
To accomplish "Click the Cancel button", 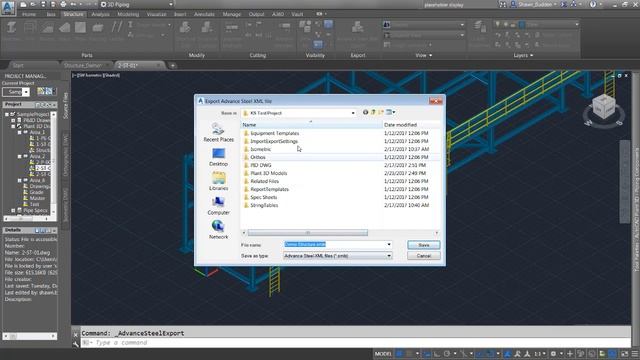I will tap(424, 256).
